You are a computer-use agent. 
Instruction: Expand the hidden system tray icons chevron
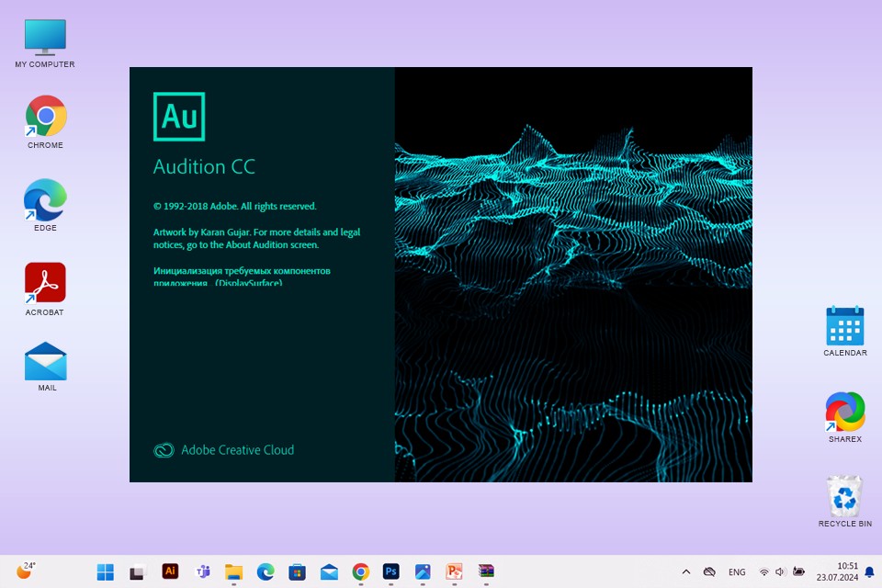[685, 571]
